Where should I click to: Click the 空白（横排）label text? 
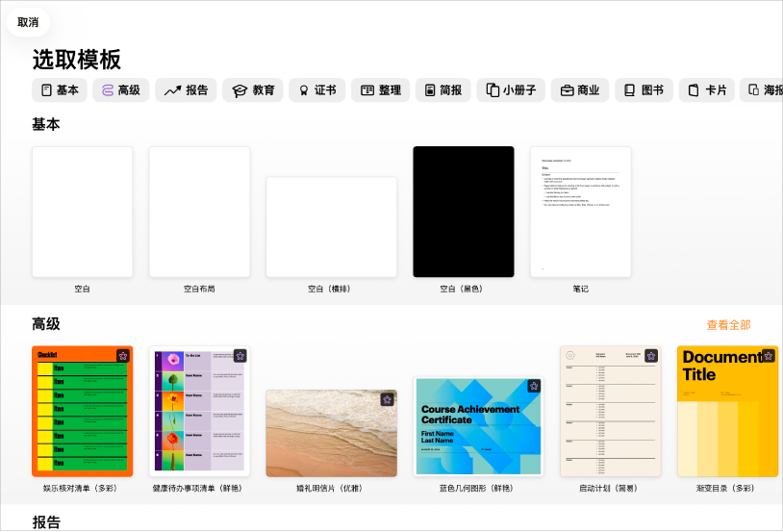pos(329,289)
